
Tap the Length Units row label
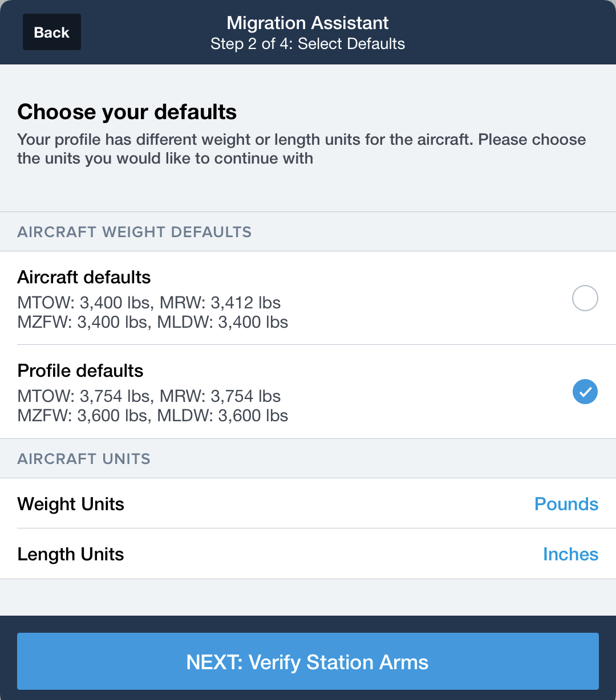(71, 554)
